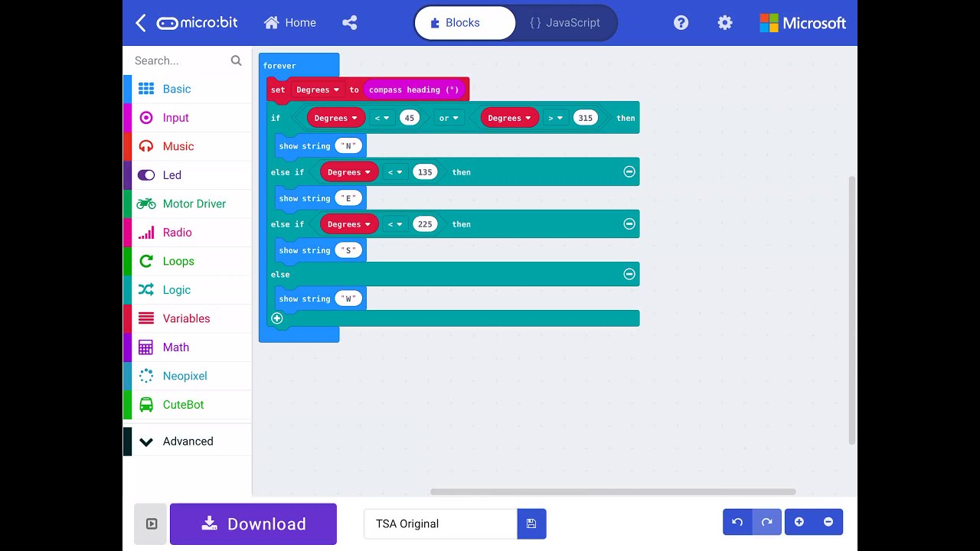This screenshot has height=551, width=980.
Task: Open Degrees dropdown in the 225 condition
Action: [x=349, y=224]
